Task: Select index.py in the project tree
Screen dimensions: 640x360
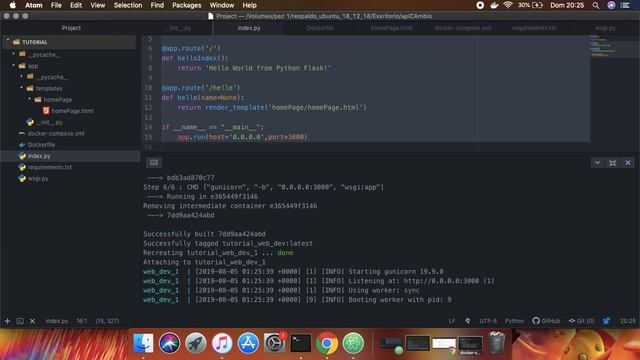Action: tap(39, 156)
